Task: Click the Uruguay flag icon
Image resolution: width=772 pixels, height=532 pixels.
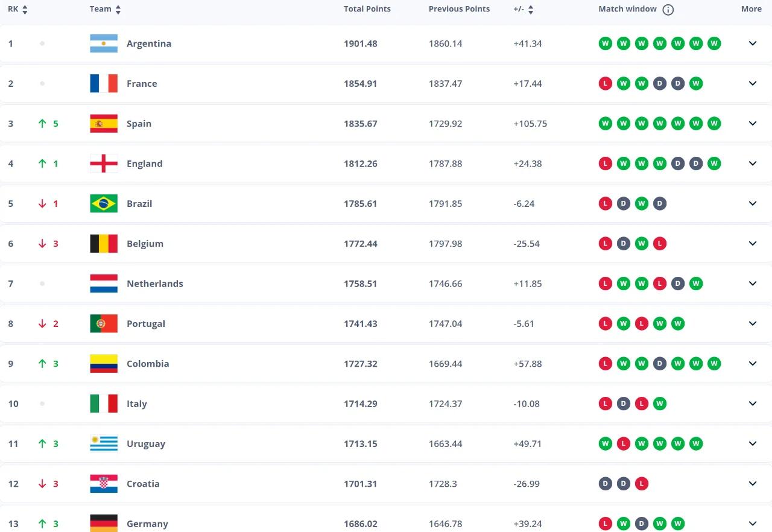Action: (104, 444)
